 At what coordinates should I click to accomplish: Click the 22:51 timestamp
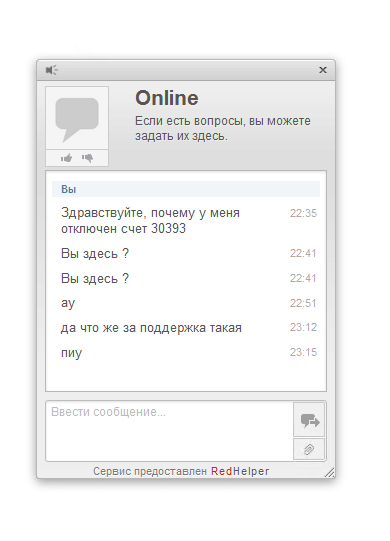pyautogui.click(x=303, y=303)
